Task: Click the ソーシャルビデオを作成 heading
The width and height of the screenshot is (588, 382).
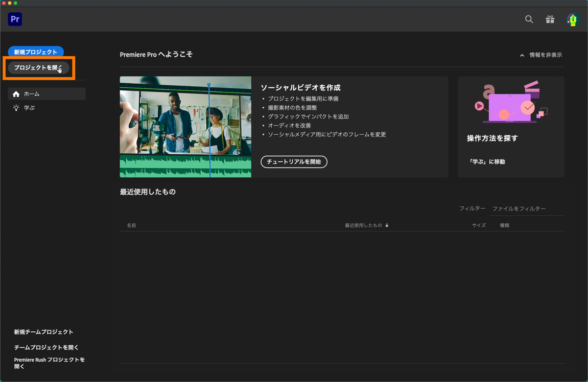Action: [x=300, y=88]
